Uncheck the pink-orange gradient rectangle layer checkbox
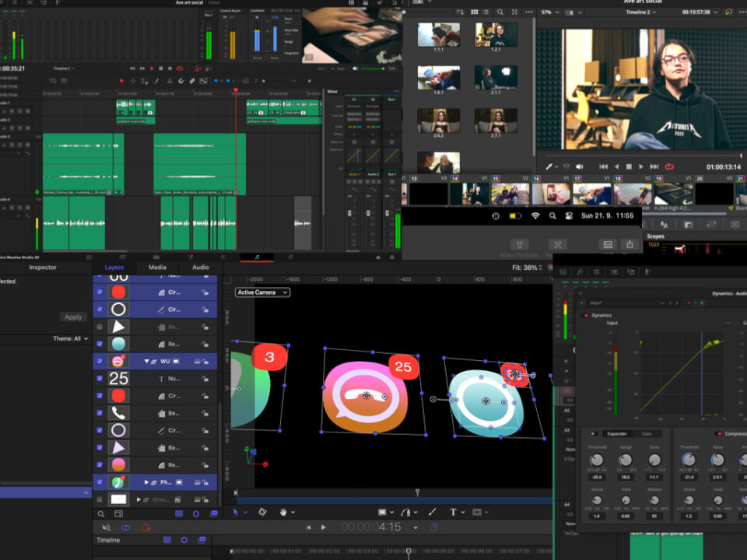747x560 pixels. [100, 465]
